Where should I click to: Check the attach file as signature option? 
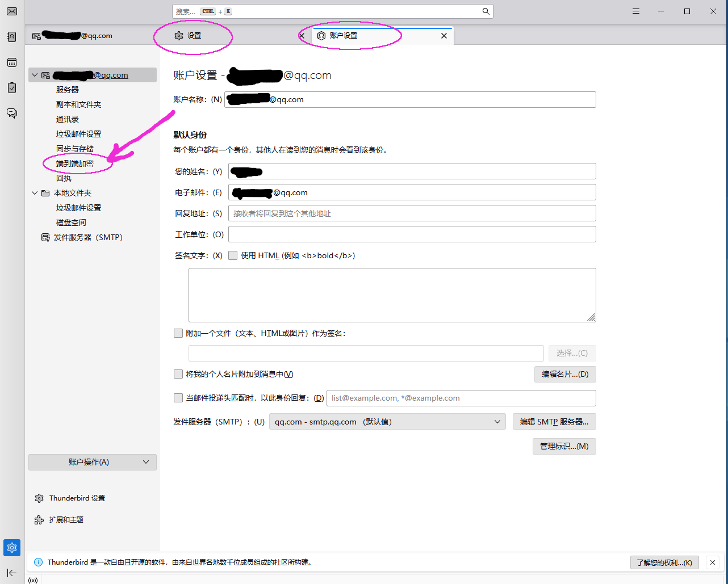point(178,333)
